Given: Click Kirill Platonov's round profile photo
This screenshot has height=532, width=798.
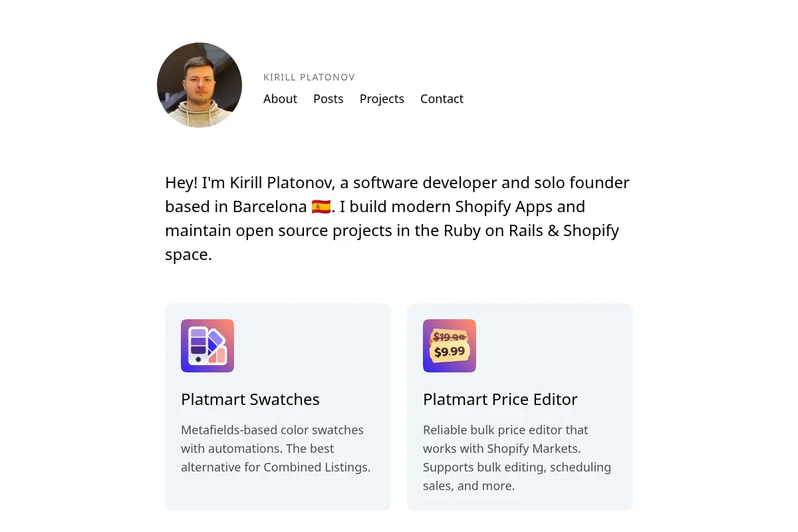Looking at the screenshot, I should 199,85.
